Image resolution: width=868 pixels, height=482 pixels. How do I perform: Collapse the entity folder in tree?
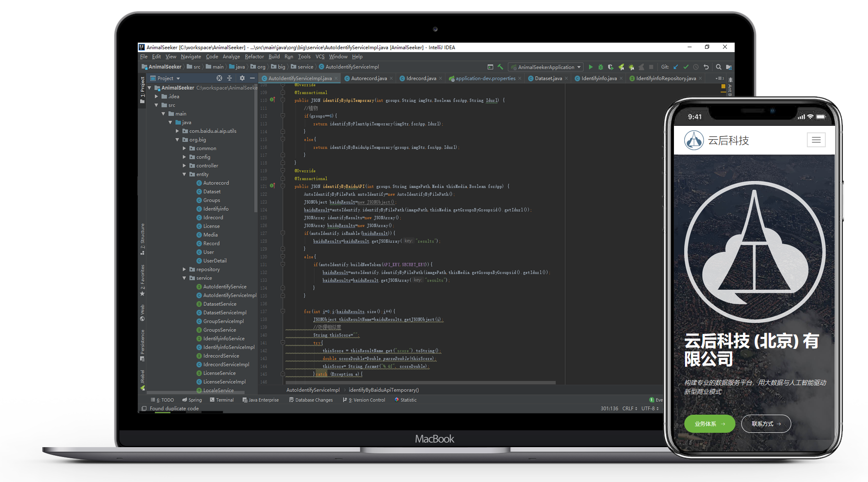185,174
